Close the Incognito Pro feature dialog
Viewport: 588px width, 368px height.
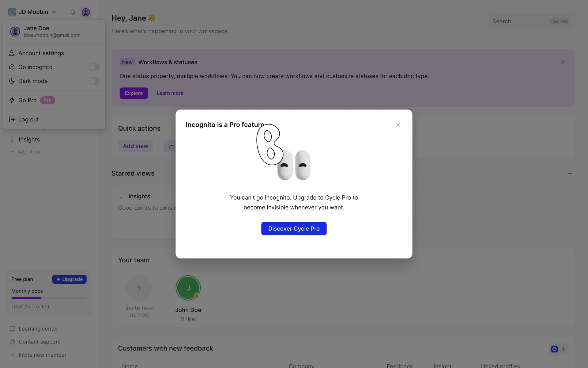click(398, 125)
